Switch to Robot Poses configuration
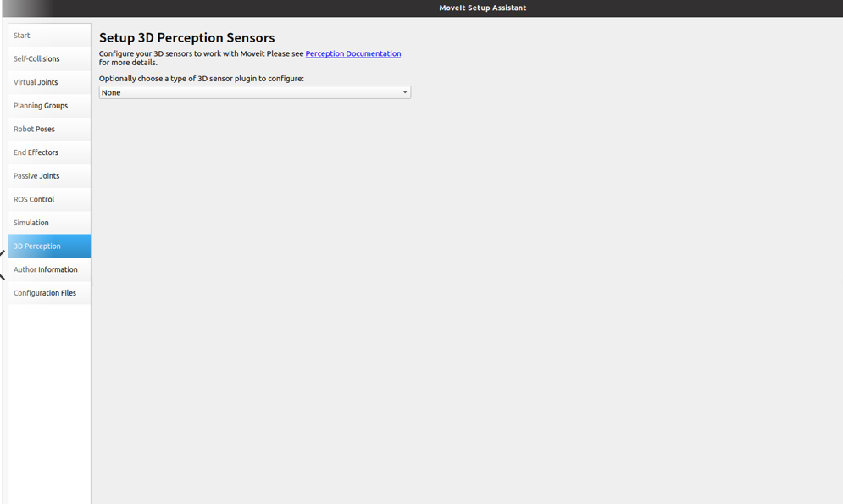The image size is (843, 504). pos(48,129)
